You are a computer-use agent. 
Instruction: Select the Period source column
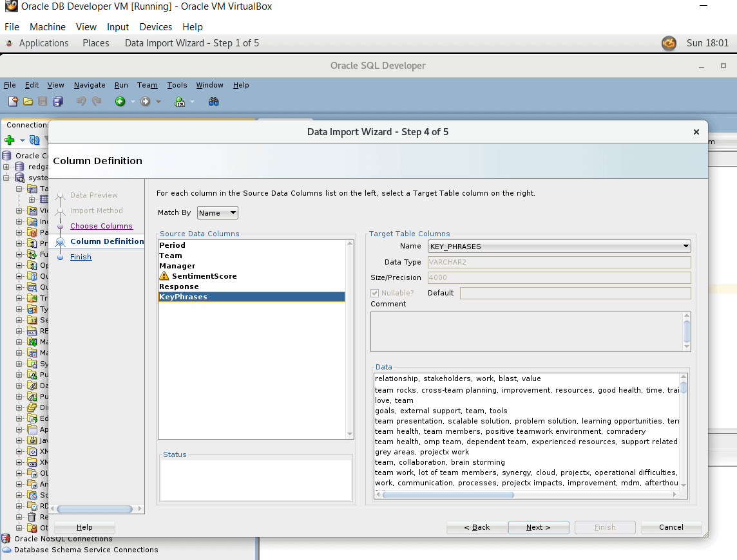pyautogui.click(x=252, y=245)
